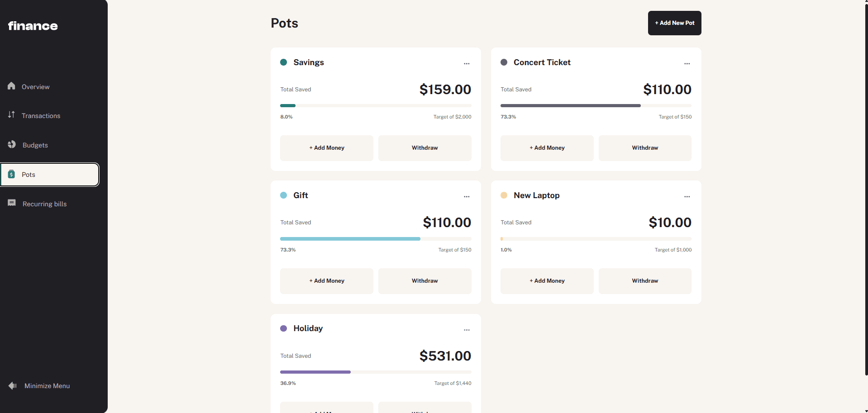The width and height of the screenshot is (868, 413).
Task: Click the Recurring bills receipt icon
Action: pyautogui.click(x=12, y=203)
